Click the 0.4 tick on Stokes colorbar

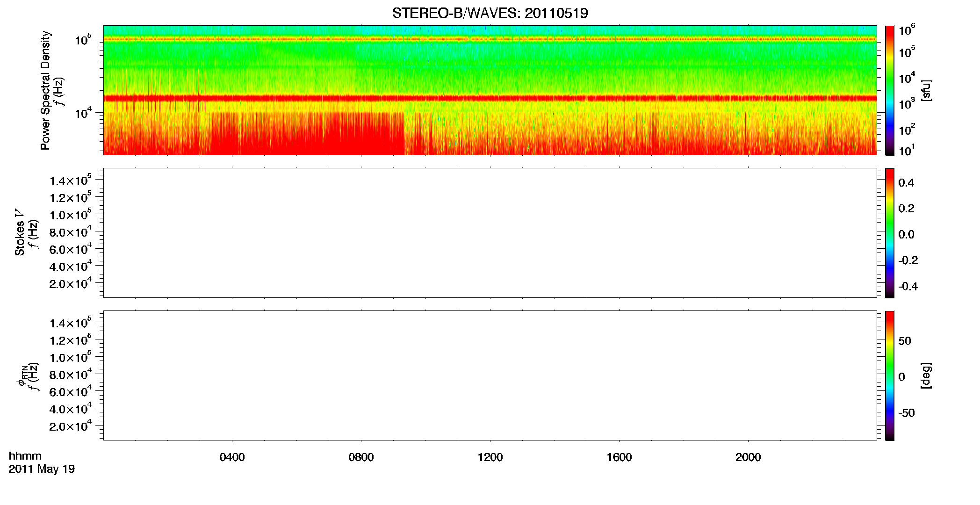906,183
